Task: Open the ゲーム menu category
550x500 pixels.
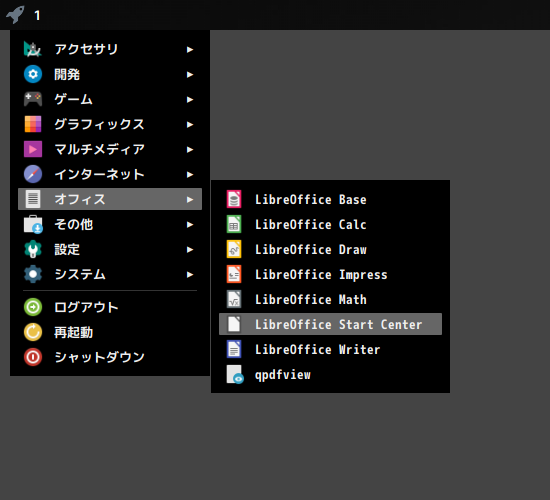Action: pos(110,99)
